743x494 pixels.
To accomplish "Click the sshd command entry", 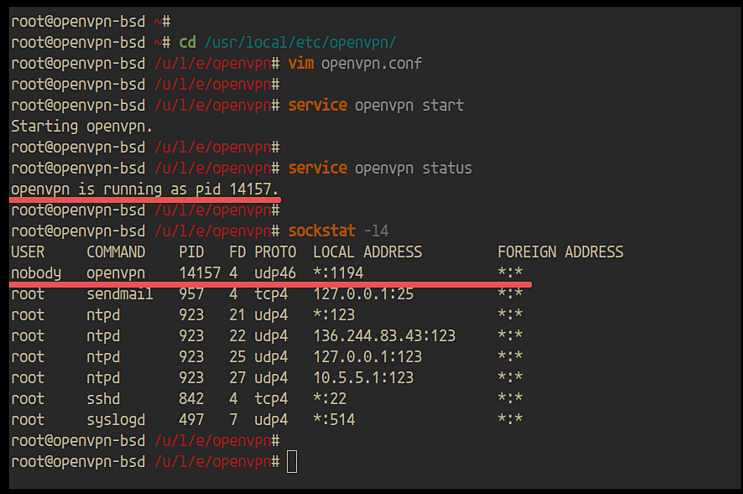I will [103, 399].
